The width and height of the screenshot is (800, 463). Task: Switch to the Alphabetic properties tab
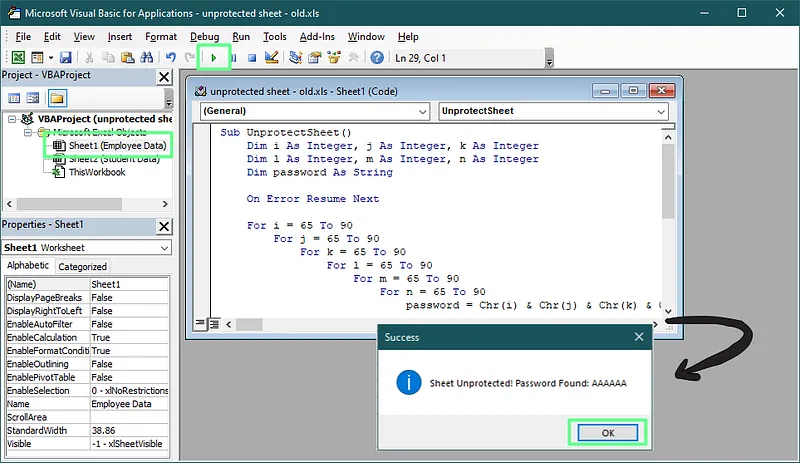pos(28,265)
